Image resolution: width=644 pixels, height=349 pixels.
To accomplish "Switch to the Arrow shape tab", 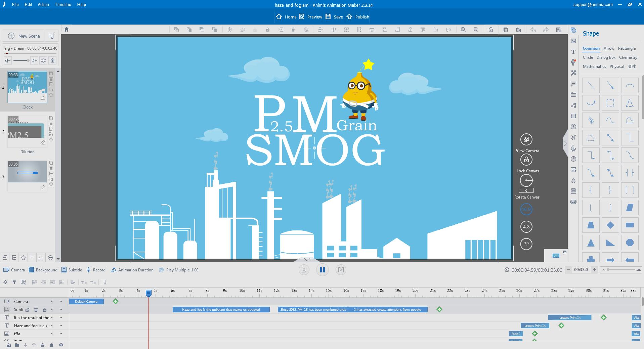I will pyautogui.click(x=609, y=48).
